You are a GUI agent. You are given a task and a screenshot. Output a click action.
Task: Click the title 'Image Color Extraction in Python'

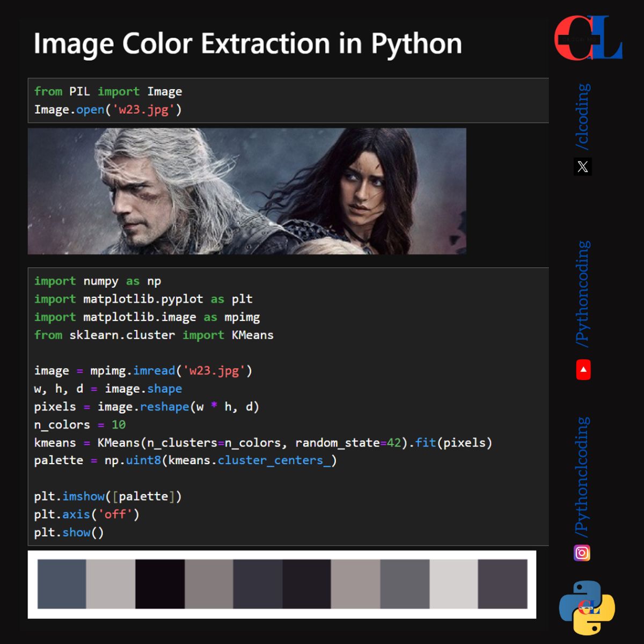coord(248,44)
